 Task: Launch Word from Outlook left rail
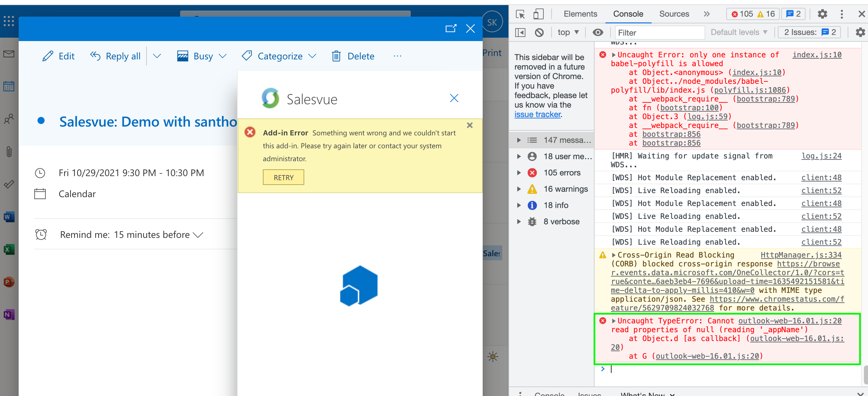9,216
